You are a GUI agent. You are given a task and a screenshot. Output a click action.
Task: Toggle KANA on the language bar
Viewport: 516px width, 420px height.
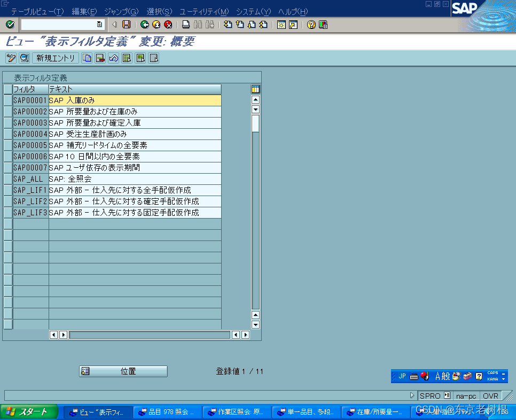pyautogui.click(x=493, y=379)
